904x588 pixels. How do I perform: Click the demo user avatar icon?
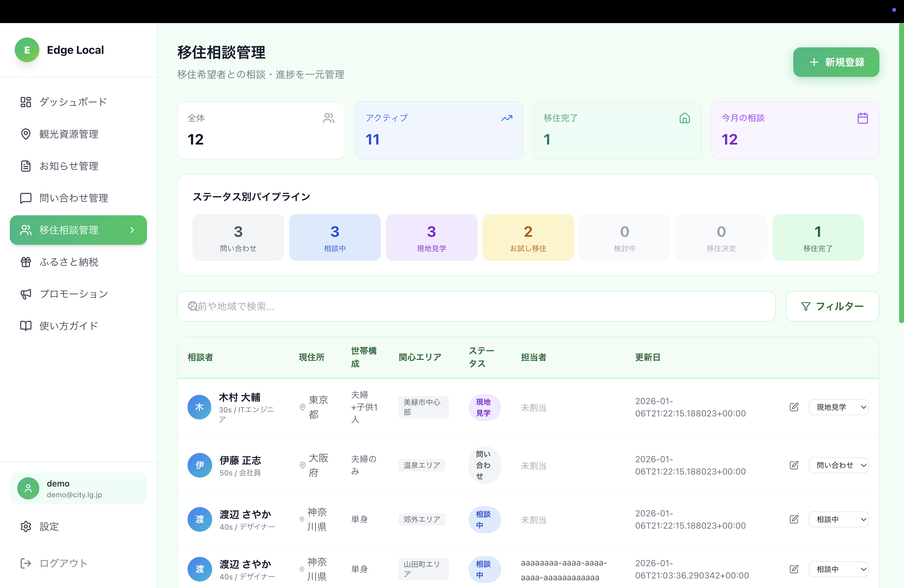(x=28, y=488)
